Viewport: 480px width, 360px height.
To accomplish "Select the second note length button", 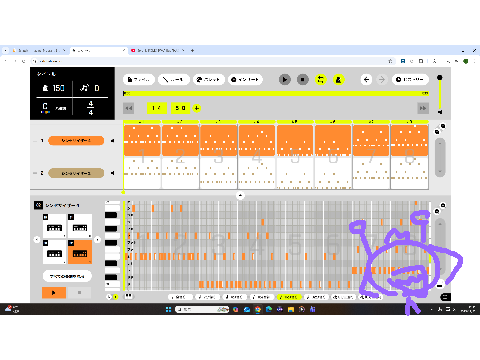I will [x=207, y=297].
